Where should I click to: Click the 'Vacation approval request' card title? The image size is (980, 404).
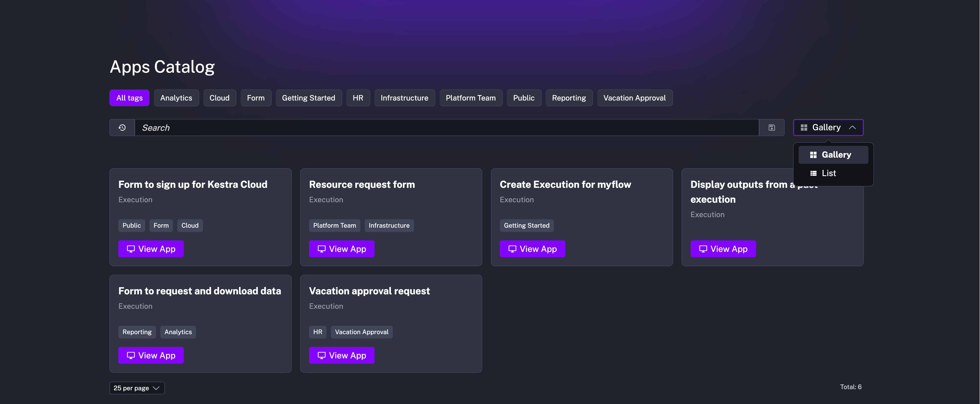click(x=369, y=291)
